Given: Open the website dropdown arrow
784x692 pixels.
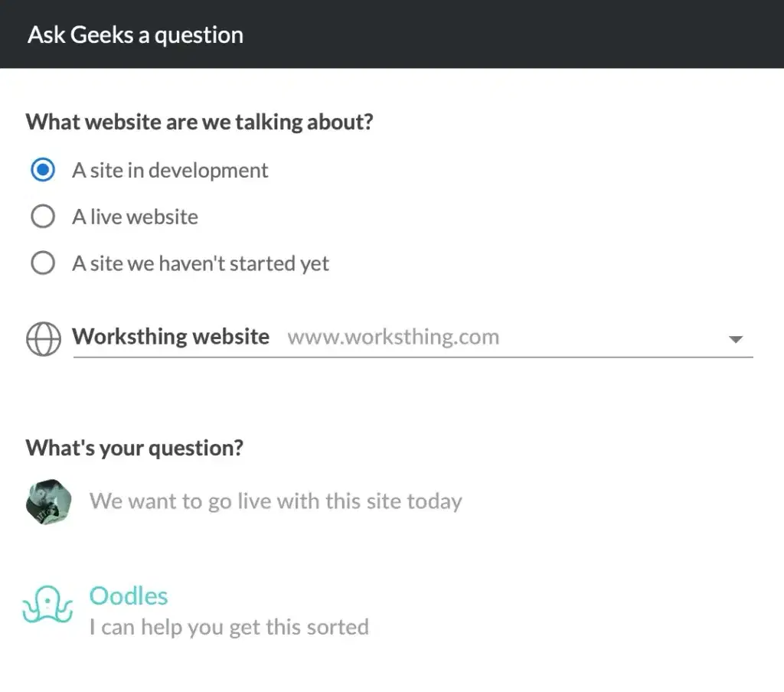Looking at the screenshot, I should [736, 339].
